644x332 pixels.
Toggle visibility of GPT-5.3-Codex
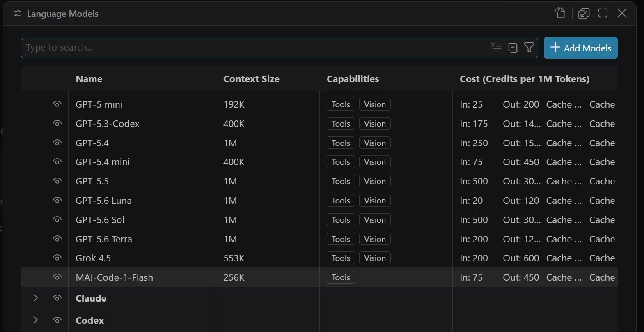point(57,124)
